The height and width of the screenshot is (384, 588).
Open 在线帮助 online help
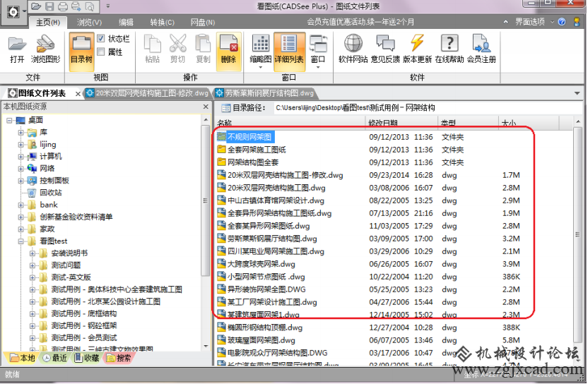[x=449, y=49]
